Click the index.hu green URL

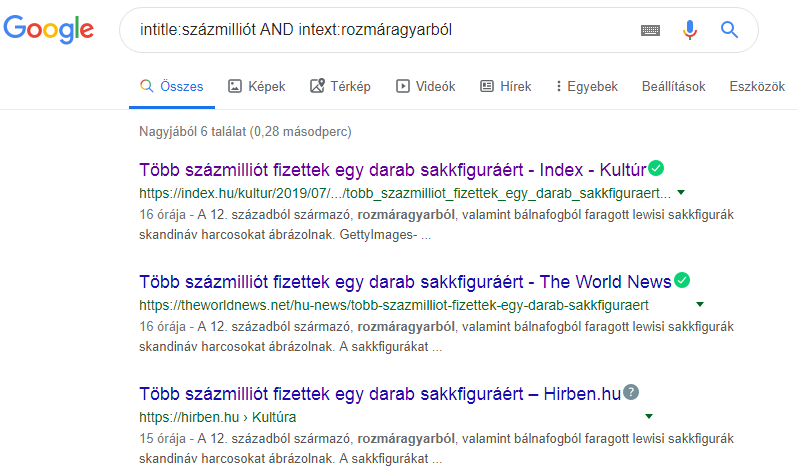click(x=405, y=193)
